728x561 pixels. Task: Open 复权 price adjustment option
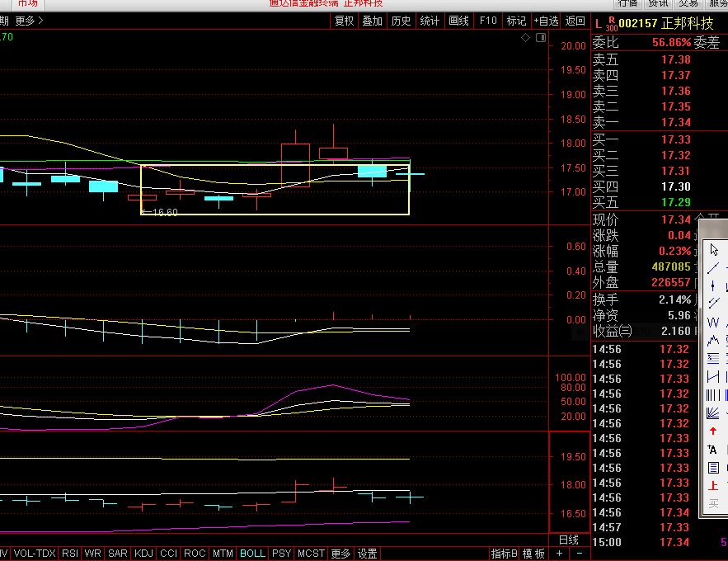pyautogui.click(x=344, y=21)
